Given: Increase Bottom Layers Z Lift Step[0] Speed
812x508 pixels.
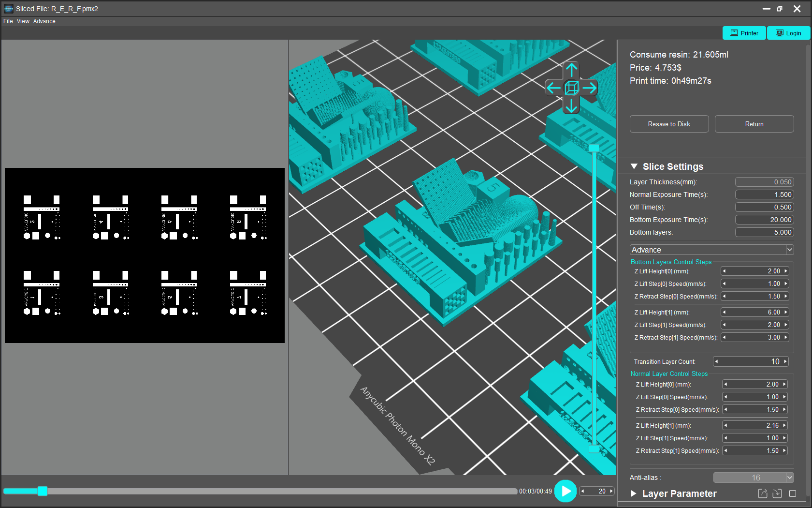Looking at the screenshot, I should pyautogui.click(x=786, y=284).
